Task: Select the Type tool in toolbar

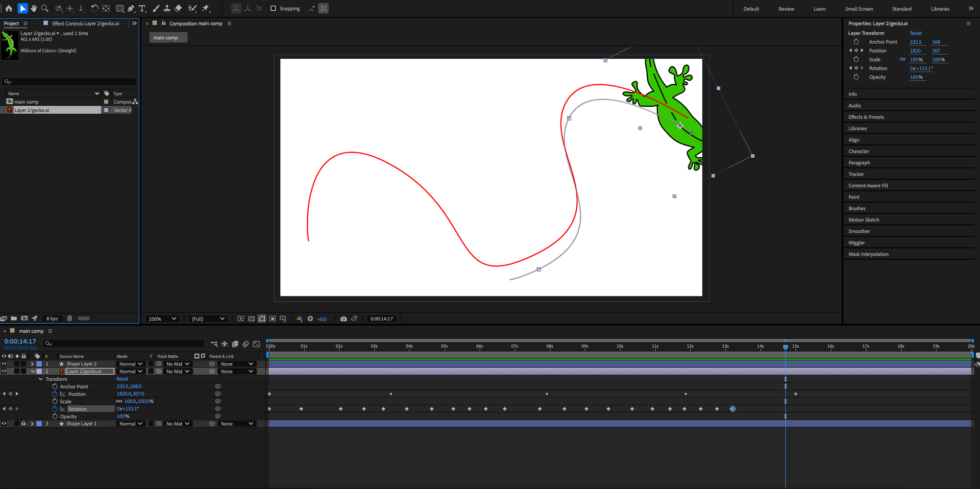Action: (142, 8)
